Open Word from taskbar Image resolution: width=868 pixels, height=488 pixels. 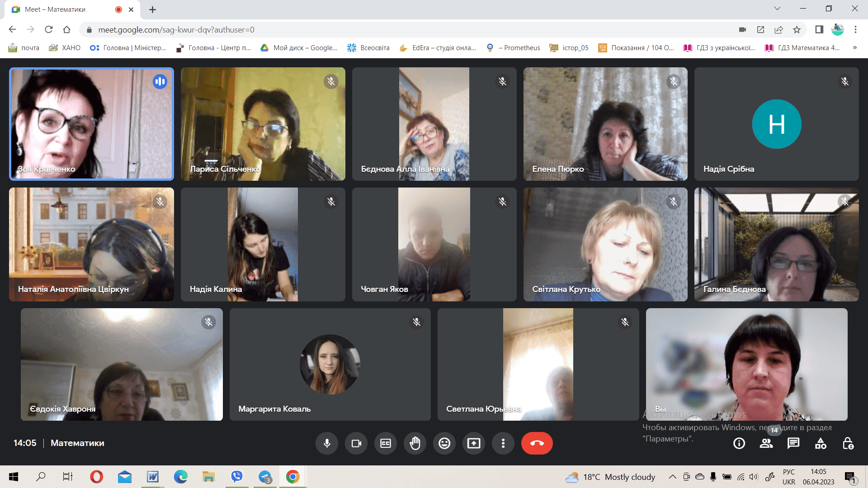(x=152, y=477)
